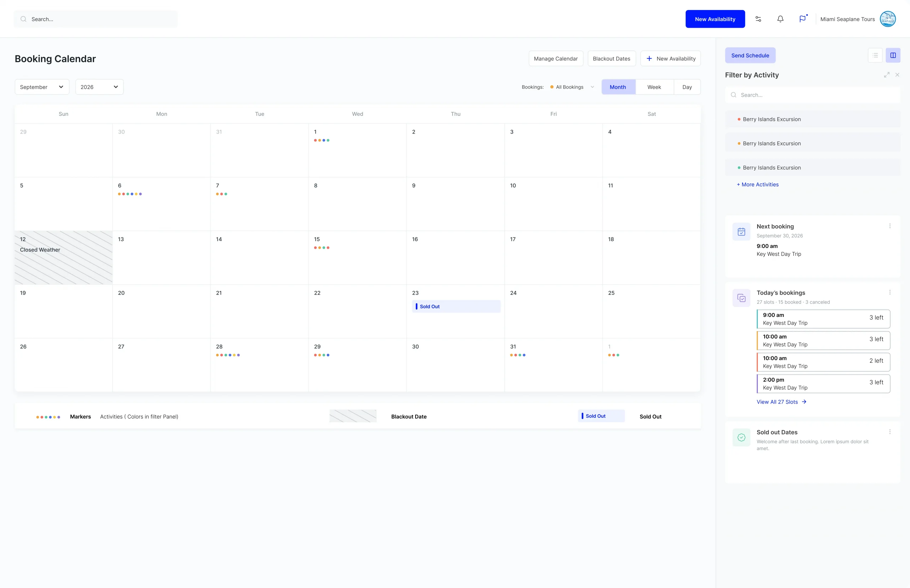Open the notifications bell

(x=781, y=19)
